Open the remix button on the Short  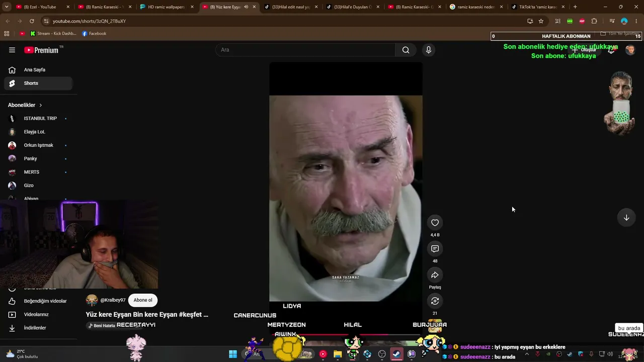[435, 301]
